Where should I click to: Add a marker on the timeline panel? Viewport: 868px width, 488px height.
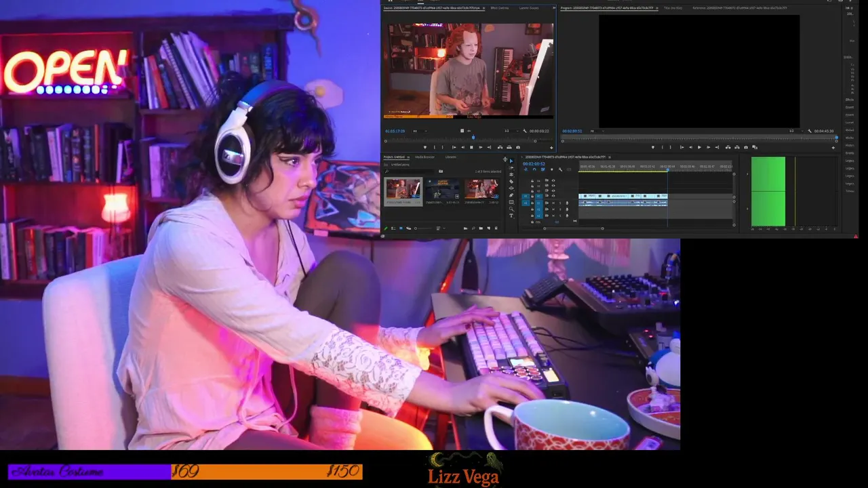coord(552,169)
